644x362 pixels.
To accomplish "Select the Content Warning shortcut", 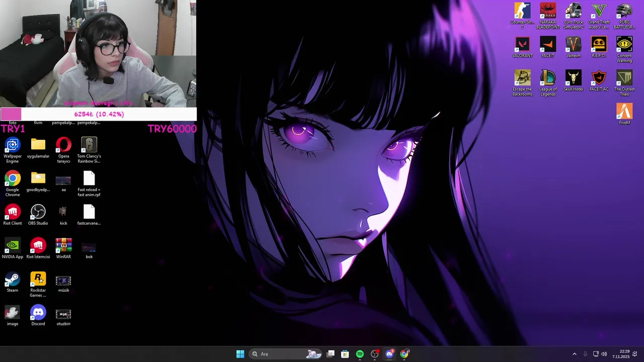I will click(624, 50).
